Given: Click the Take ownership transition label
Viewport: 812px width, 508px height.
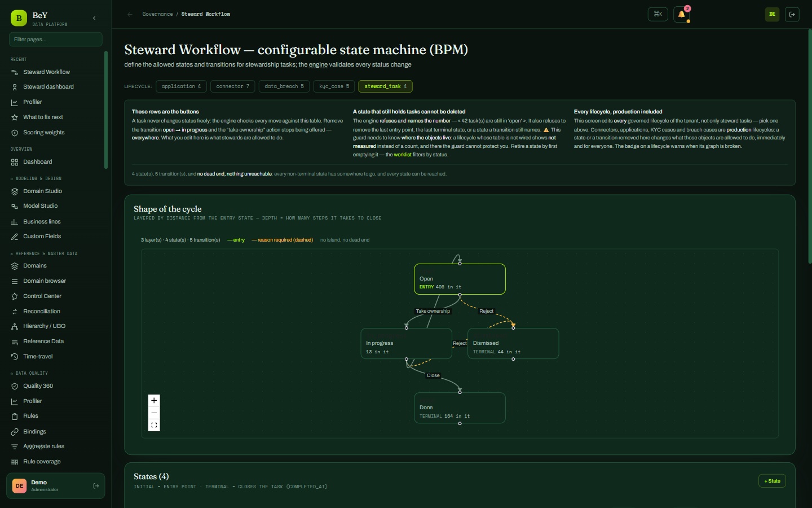Looking at the screenshot, I should click(433, 311).
